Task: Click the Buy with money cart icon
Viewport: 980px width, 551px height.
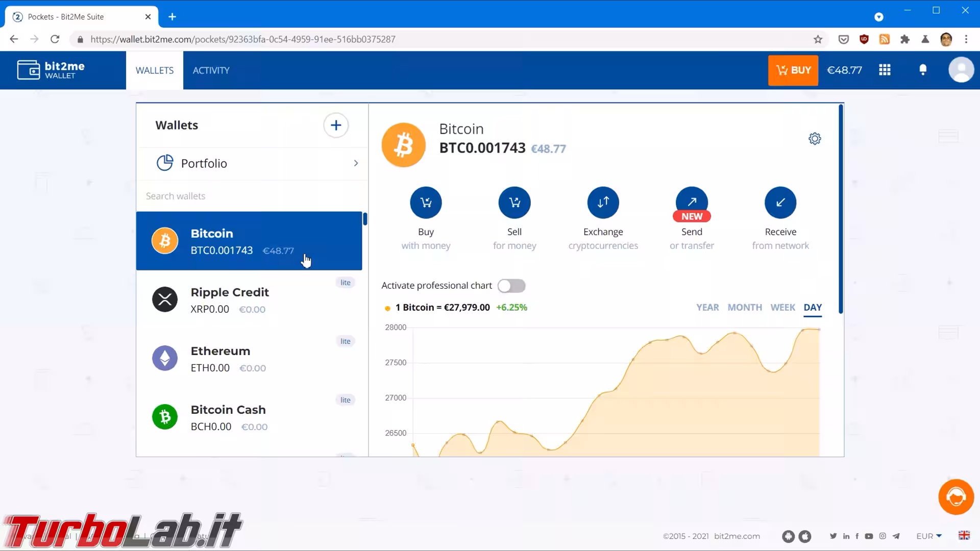Action: [426, 203]
